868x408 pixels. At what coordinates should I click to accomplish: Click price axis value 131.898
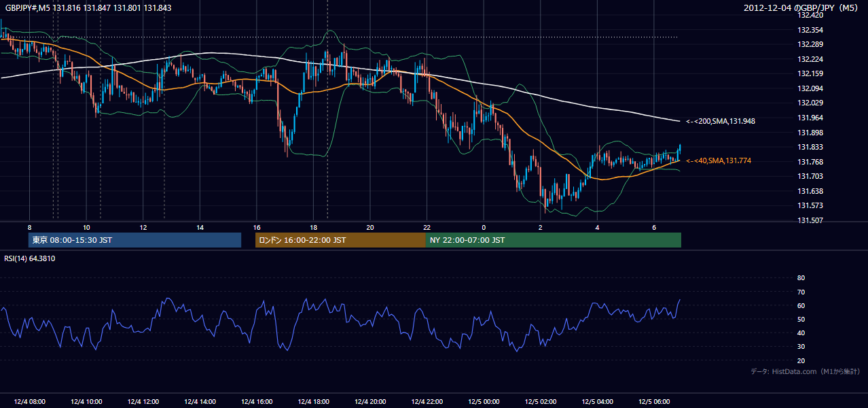coord(810,133)
